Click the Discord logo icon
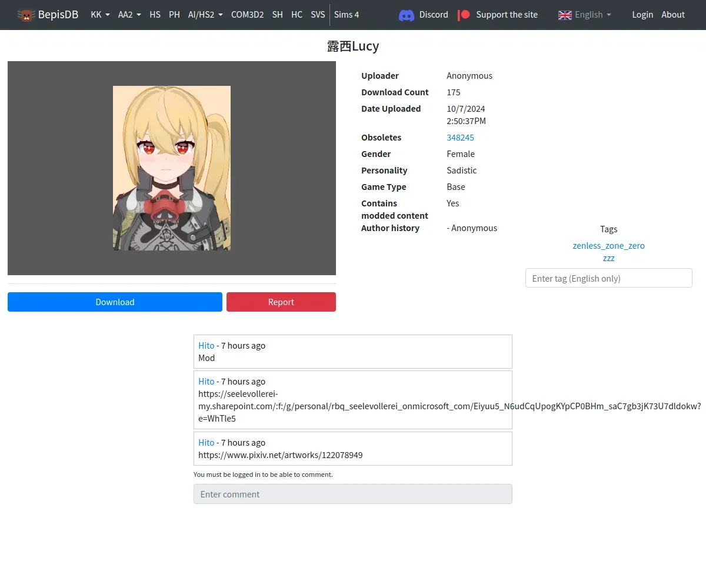This screenshot has height=588, width=706. tap(407, 15)
